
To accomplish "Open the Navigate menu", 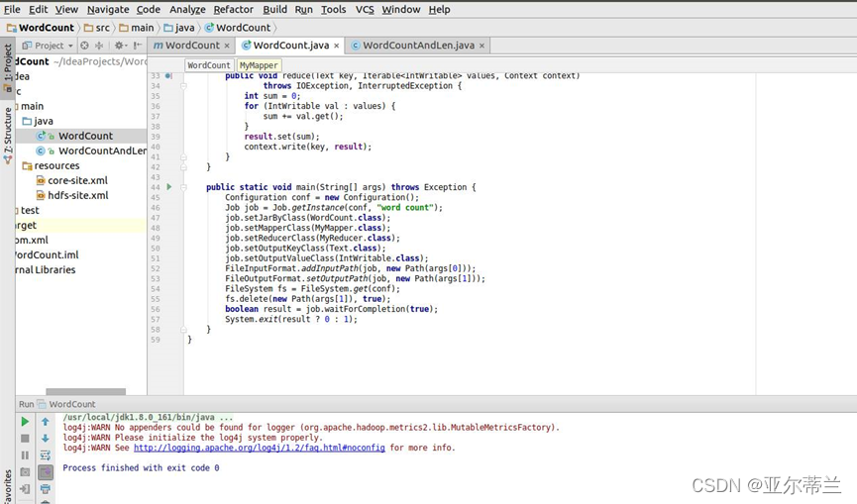I will 108,9.
